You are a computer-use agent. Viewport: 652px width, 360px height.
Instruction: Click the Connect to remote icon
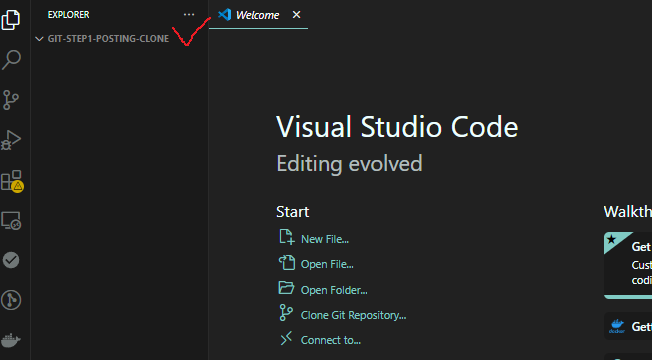coord(286,338)
